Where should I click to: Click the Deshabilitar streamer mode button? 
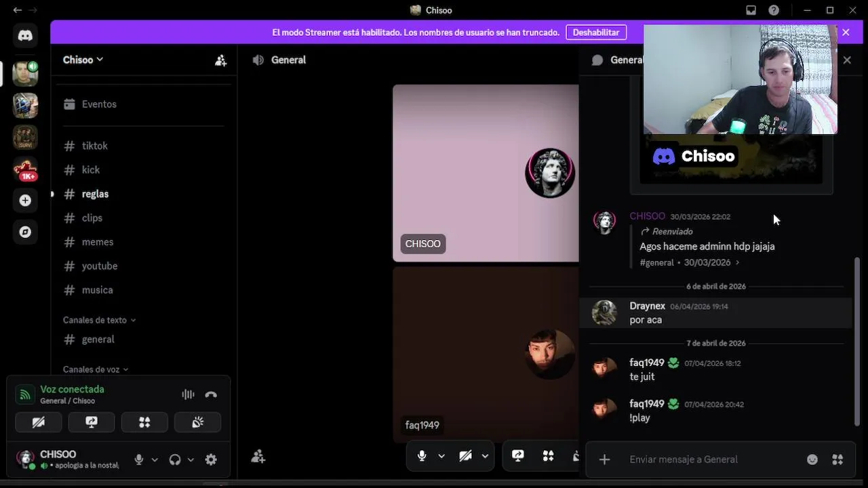[x=596, y=33]
